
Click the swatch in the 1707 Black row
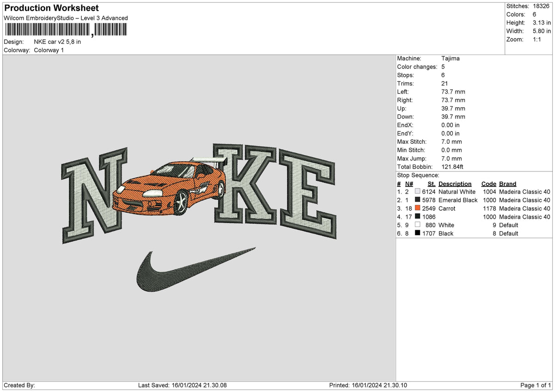(418, 233)
